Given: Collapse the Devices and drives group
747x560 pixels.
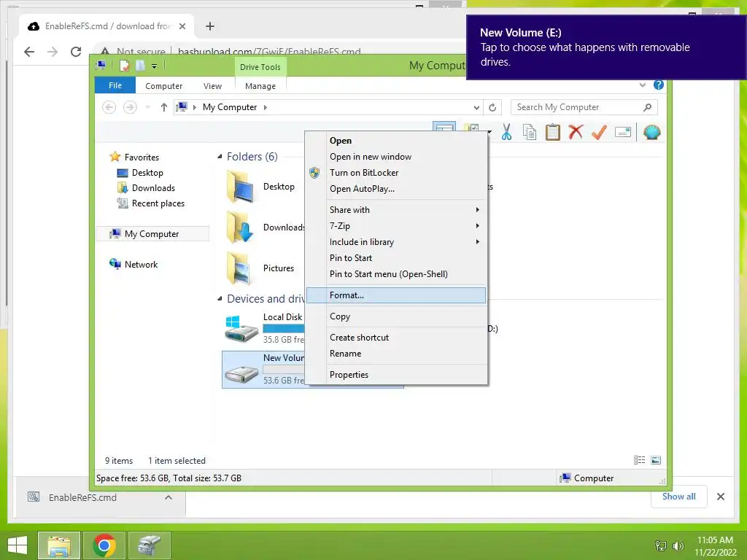Looking at the screenshot, I should (x=220, y=298).
